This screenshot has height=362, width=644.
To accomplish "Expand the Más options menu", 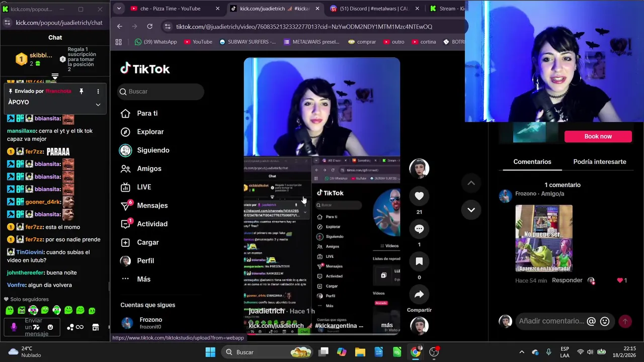I will (x=136, y=279).
